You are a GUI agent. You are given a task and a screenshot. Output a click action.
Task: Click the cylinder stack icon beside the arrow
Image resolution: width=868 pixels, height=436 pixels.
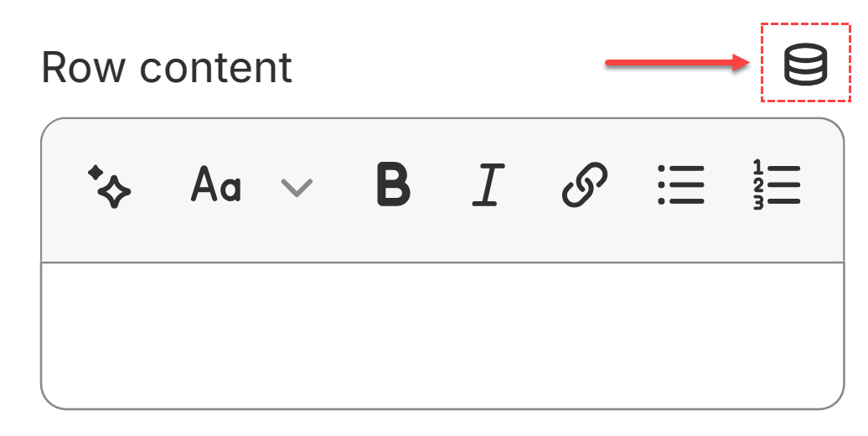click(x=805, y=64)
